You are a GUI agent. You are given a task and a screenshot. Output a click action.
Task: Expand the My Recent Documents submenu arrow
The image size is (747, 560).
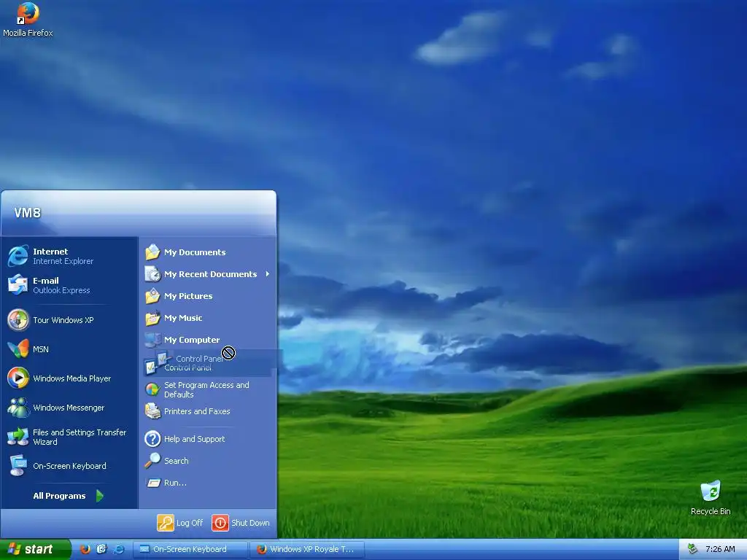pos(267,274)
